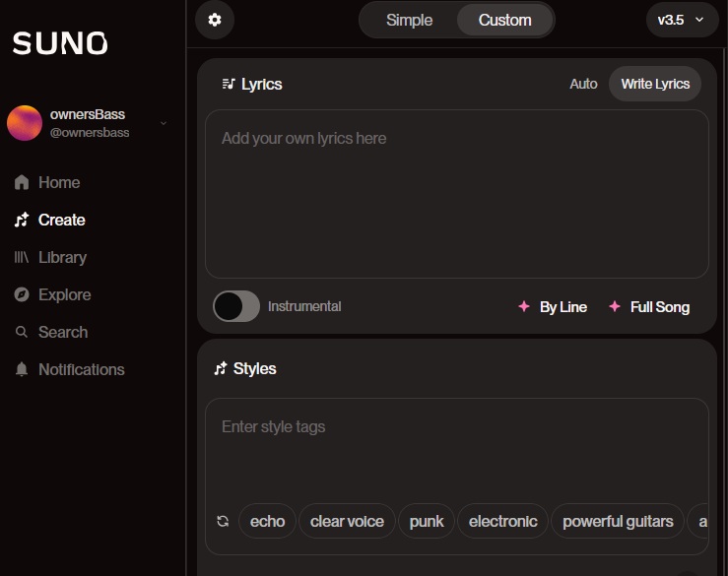Click the Search magnifier icon
This screenshot has height=576, width=728.
click(22, 332)
